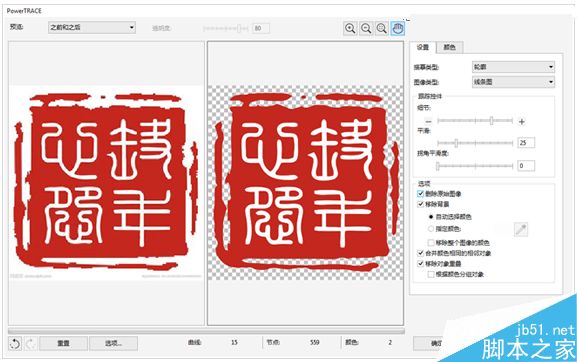Click the 选项... options button
Screen dimensions: 577x362
[x=113, y=343]
